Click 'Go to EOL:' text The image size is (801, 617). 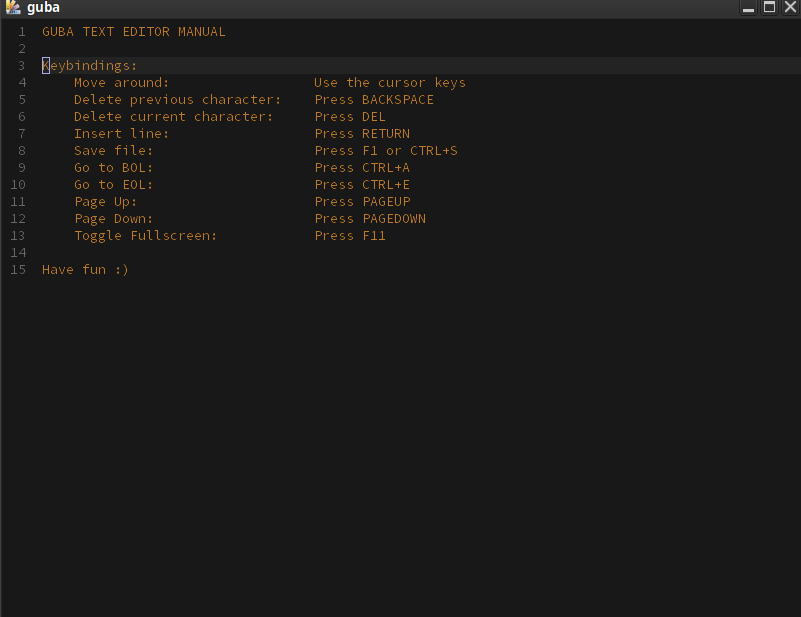113,184
